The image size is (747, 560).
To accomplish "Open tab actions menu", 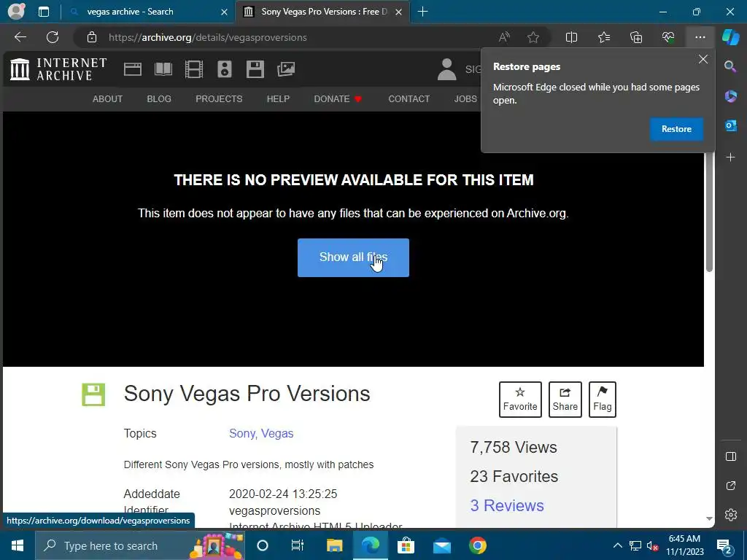I will point(44,12).
